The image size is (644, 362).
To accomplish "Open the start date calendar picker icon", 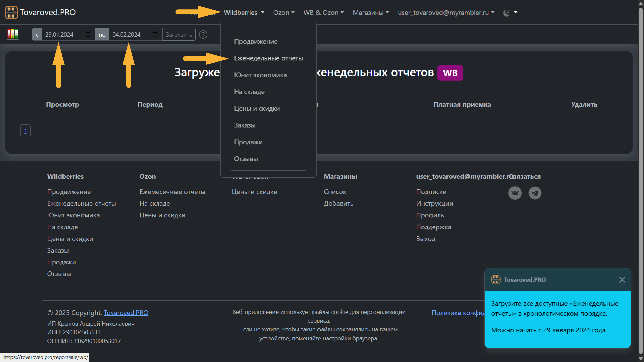I will (x=88, y=34).
